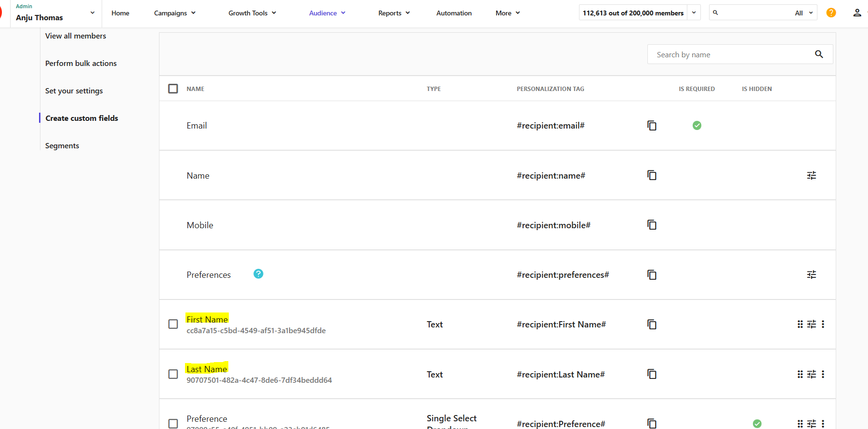Open the Automation tab
This screenshot has width=868, height=429.
[x=454, y=13]
